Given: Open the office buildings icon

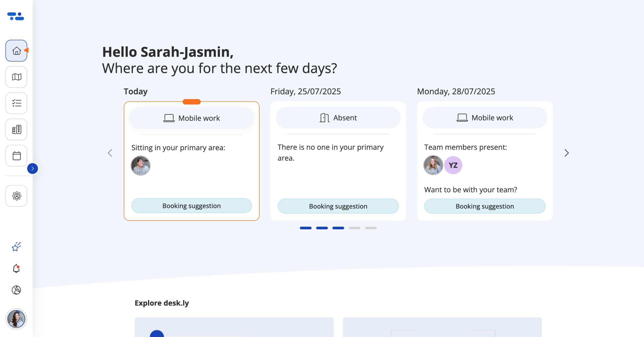Looking at the screenshot, I should pyautogui.click(x=16, y=130).
